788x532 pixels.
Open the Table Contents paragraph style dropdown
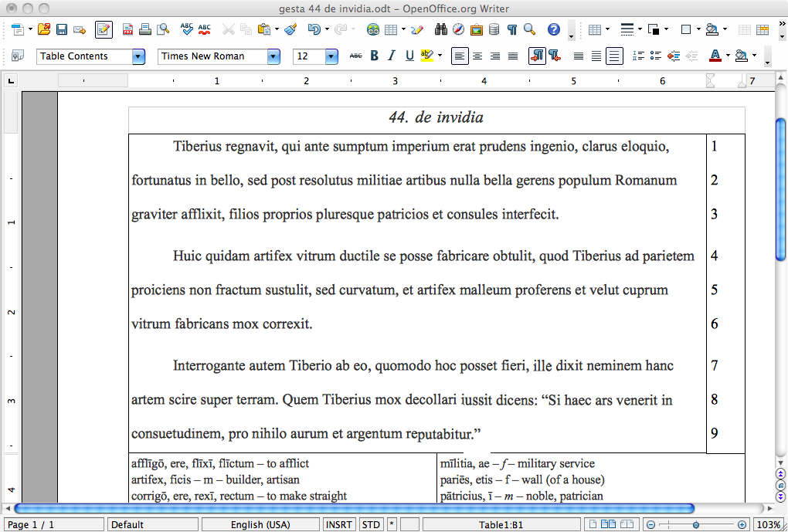point(138,56)
